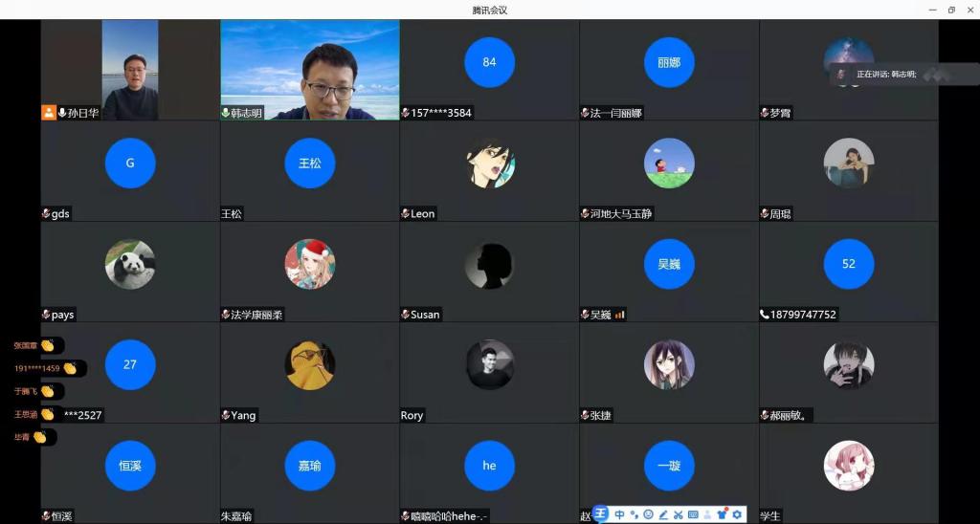Screen dimensions: 980x524
Task: Open the IME emoji smiley panel
Action: pyautogui.click(x=648, y=514)
